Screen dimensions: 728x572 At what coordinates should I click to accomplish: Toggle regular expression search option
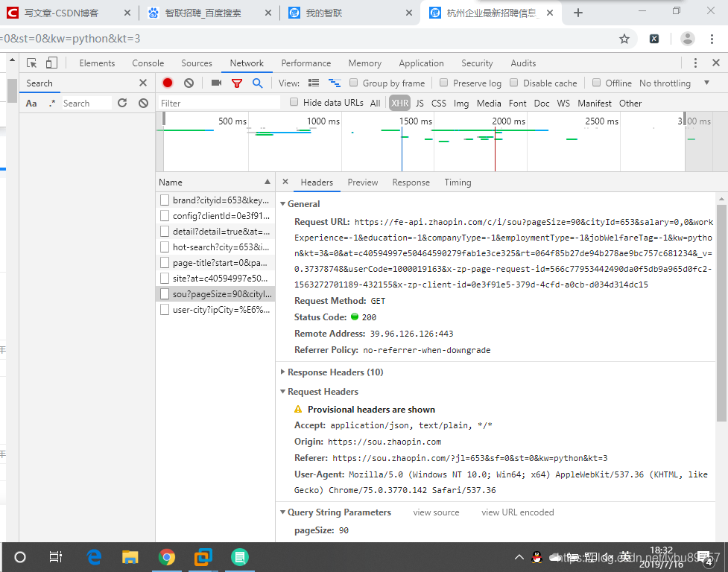click(x=52, y=103)
